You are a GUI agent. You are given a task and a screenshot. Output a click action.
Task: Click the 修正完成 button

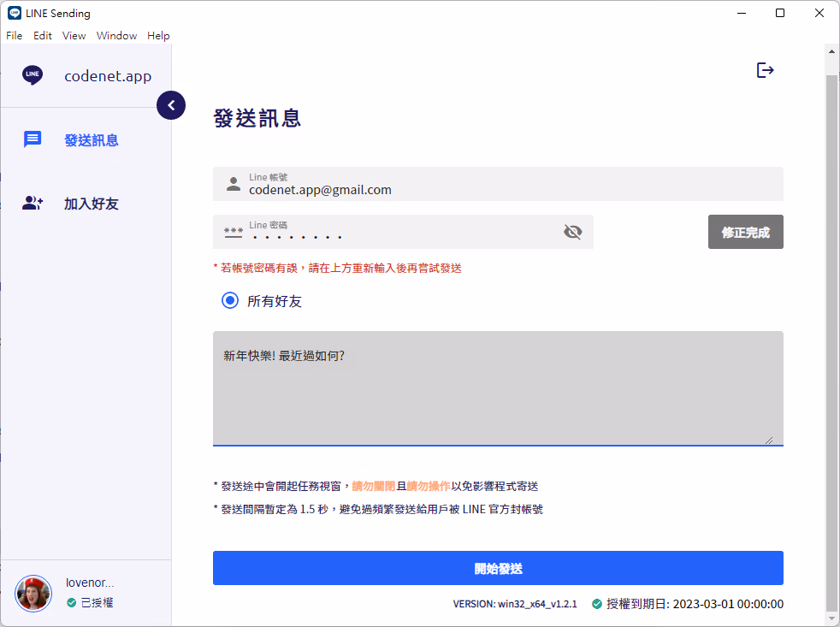[745, 232]
